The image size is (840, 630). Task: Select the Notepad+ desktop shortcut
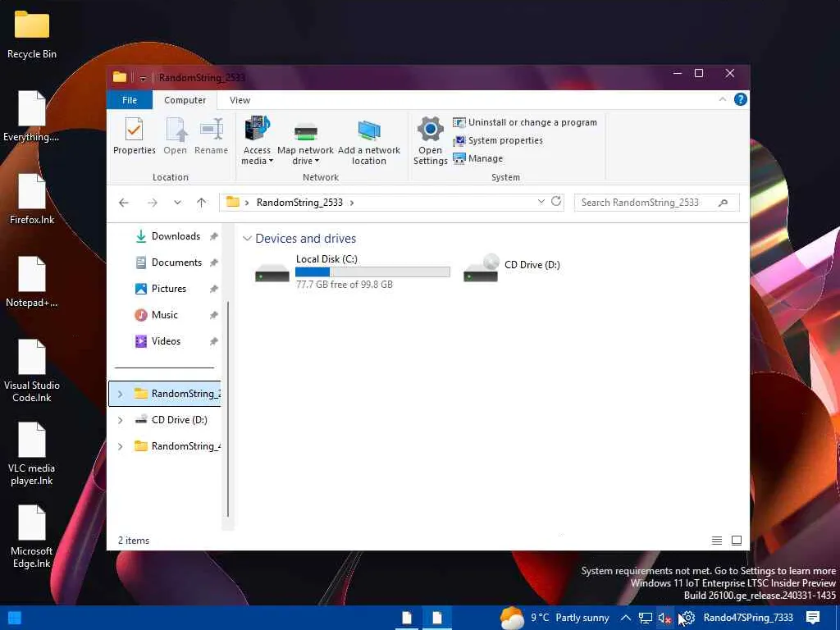[x=32, y=282]
